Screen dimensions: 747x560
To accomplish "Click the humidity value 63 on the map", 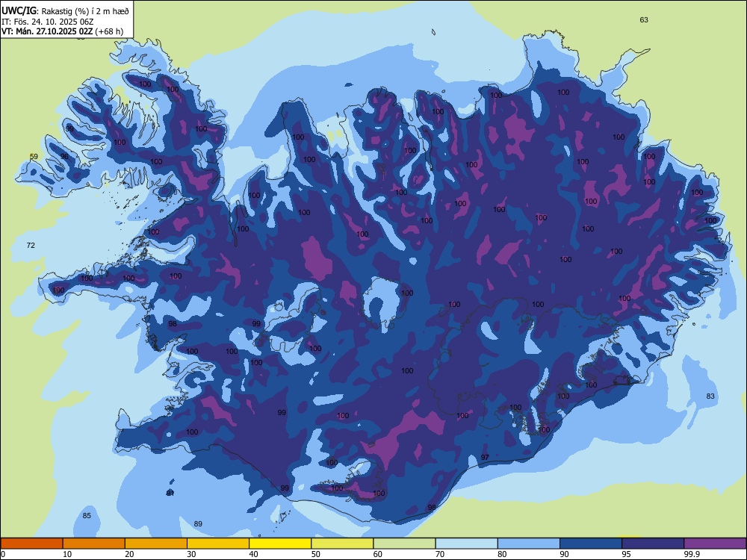I will click(x=644, y=20).
